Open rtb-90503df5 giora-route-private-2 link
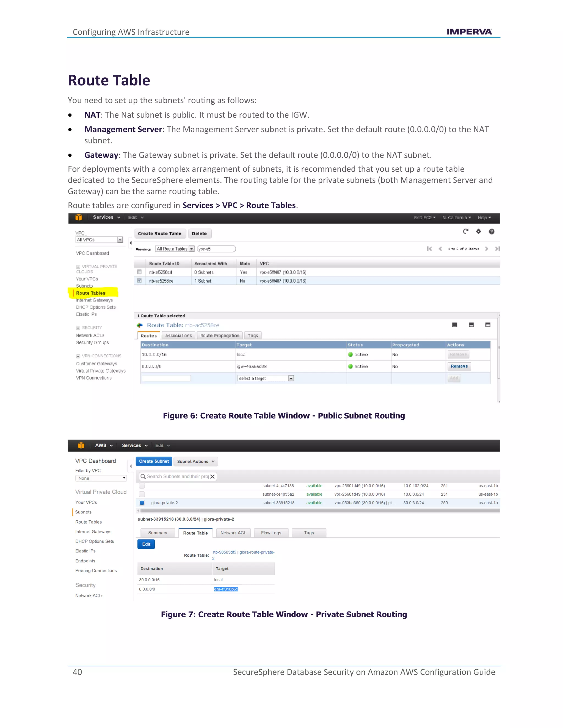This screenshot has width=563, height=728. (x=244, y=555)
